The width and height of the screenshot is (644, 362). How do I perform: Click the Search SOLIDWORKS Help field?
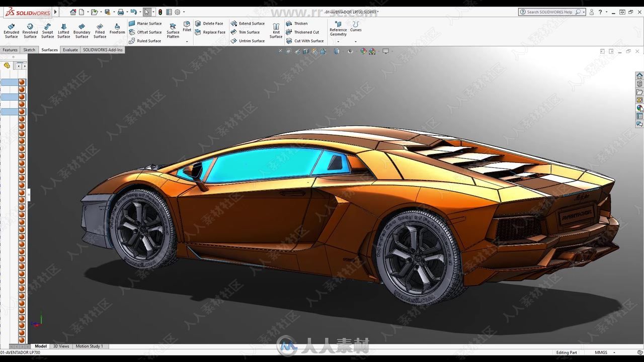(x=551, y=12)
